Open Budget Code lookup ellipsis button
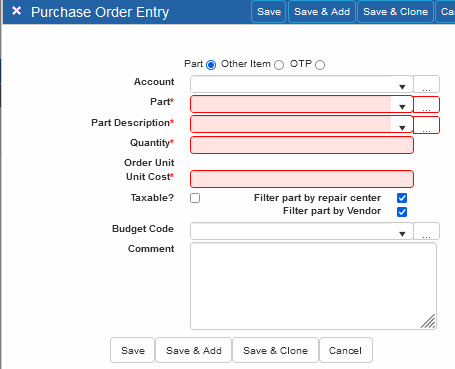The height and width of the screenshot is (369, 455). 426,231
